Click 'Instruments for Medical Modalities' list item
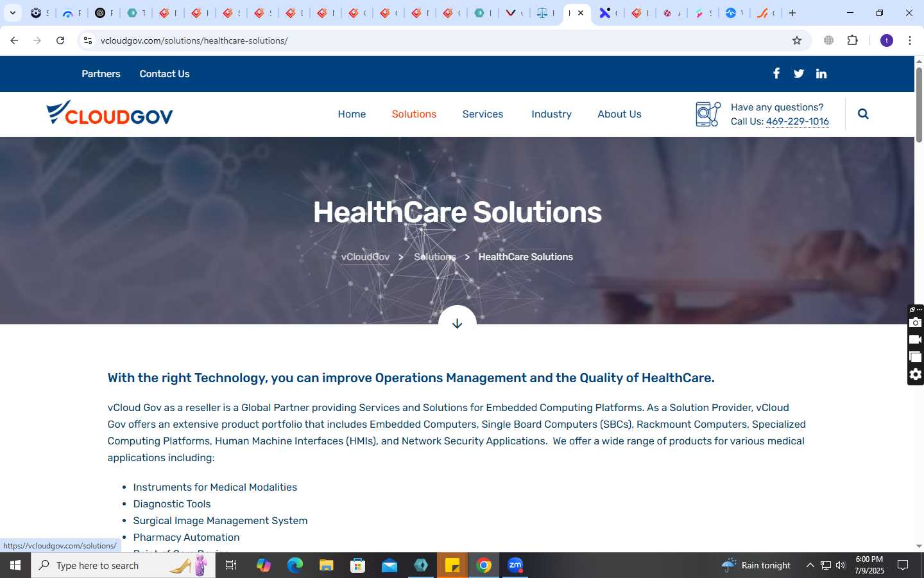 (x=215, y=487)
